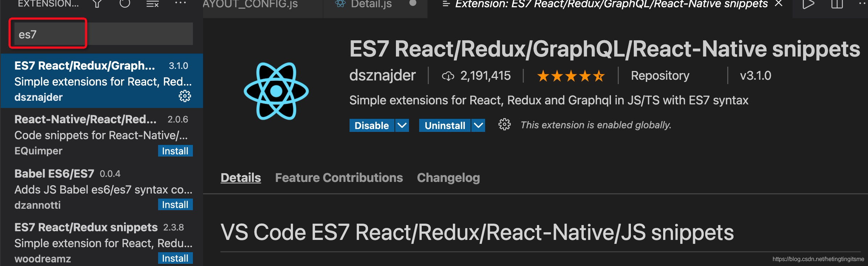The height and width of the screenshot is (266, 868).
Task: Run the editor play action icon
Action: 808,4
